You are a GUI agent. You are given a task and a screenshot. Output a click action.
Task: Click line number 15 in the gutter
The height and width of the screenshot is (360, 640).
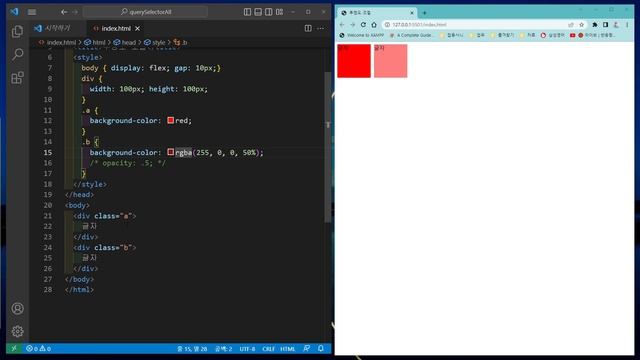[48, 152]
